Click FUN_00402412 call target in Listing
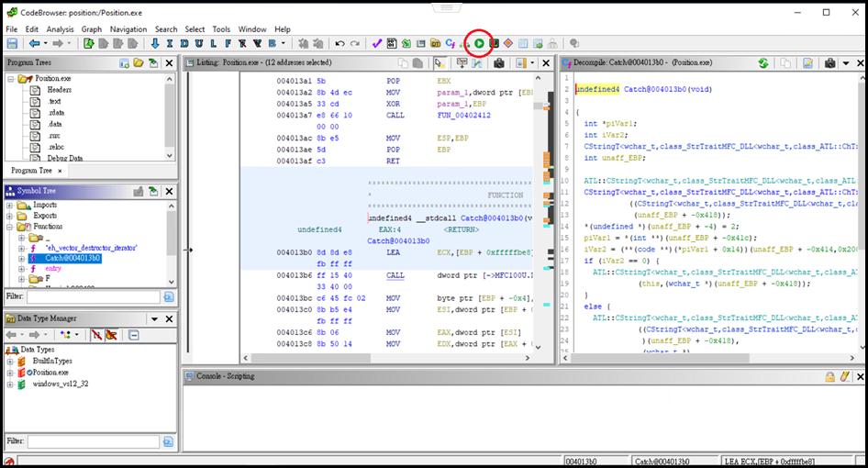 click(x=464, y=116)
